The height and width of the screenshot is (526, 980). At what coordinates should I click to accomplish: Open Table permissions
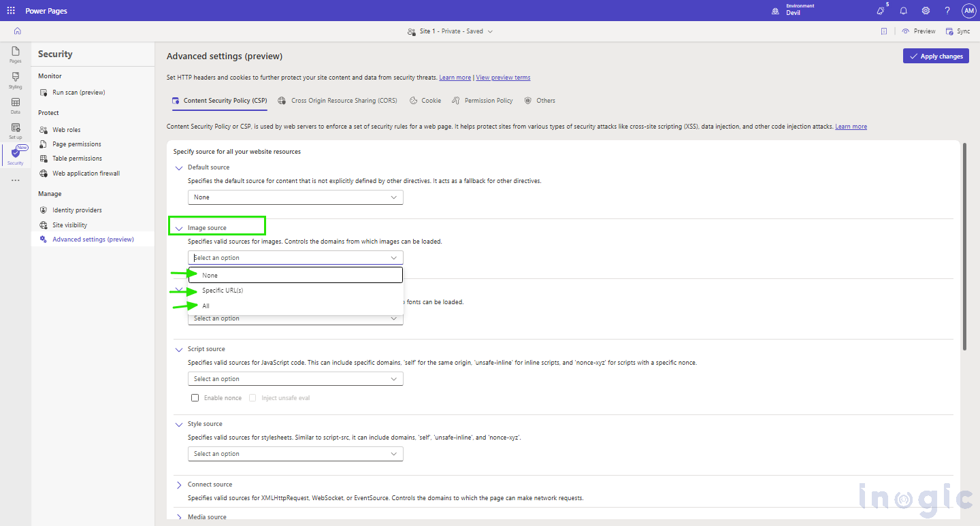click(77, 159)
